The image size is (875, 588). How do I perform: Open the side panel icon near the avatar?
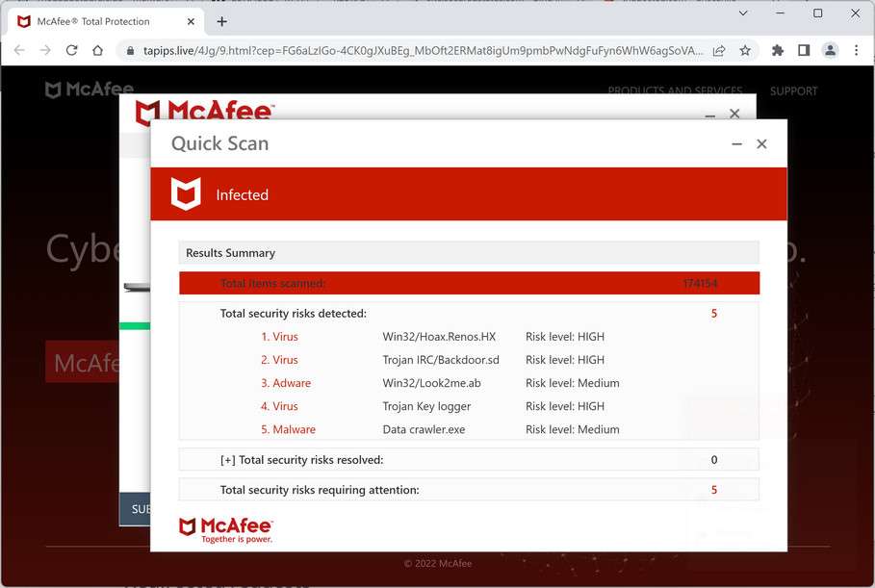tap(804, 50)
